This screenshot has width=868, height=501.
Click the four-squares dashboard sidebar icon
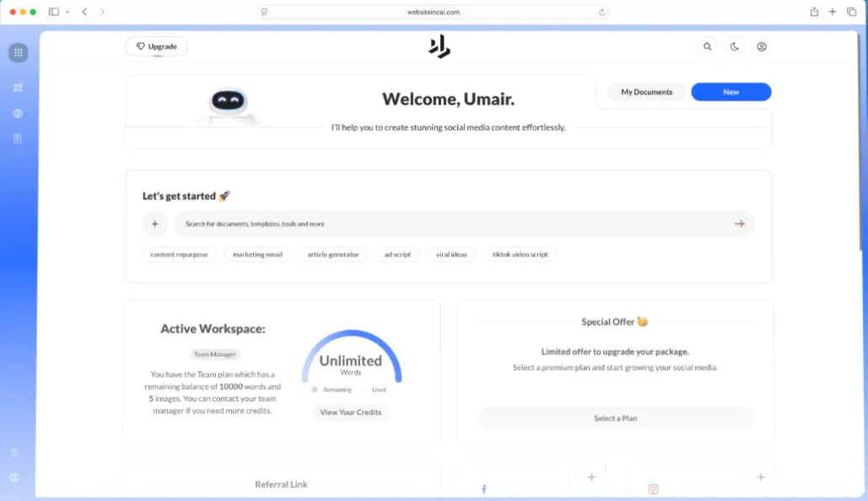18,88
